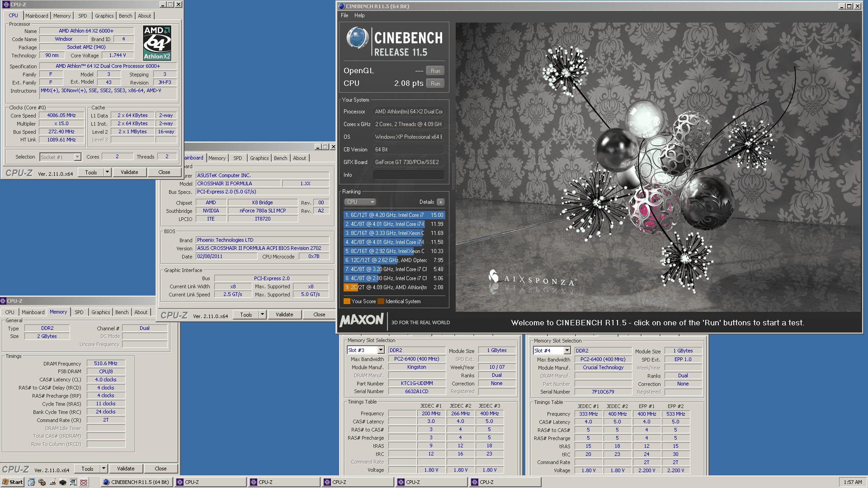Viewport: 868px width, 488px height.
Task: Click the MAXON logo icon in Cinebench
Action: point(363,322)
